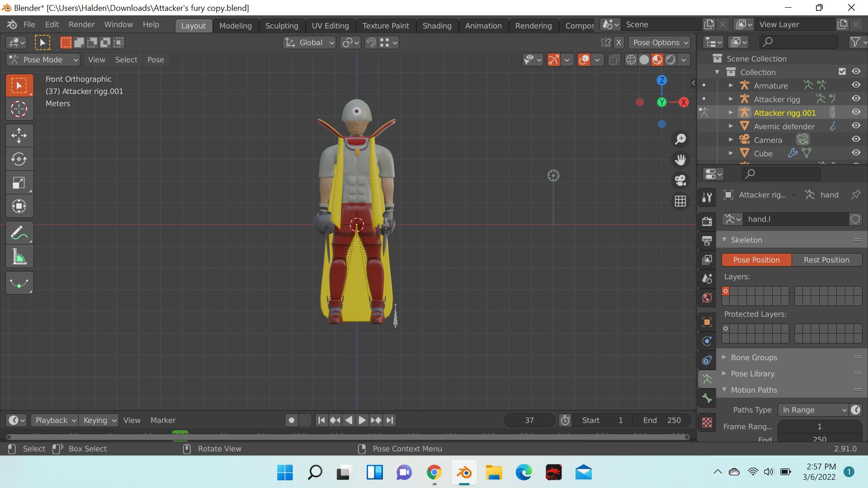Select the Annotate tool
Viewport: 868px width, 488px height.
(x=19, y=232)
